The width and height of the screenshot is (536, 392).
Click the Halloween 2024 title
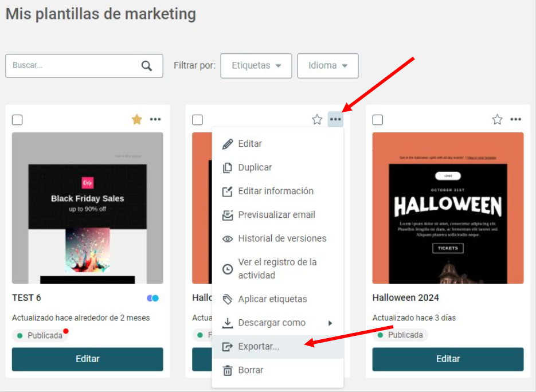click(405, 297)
